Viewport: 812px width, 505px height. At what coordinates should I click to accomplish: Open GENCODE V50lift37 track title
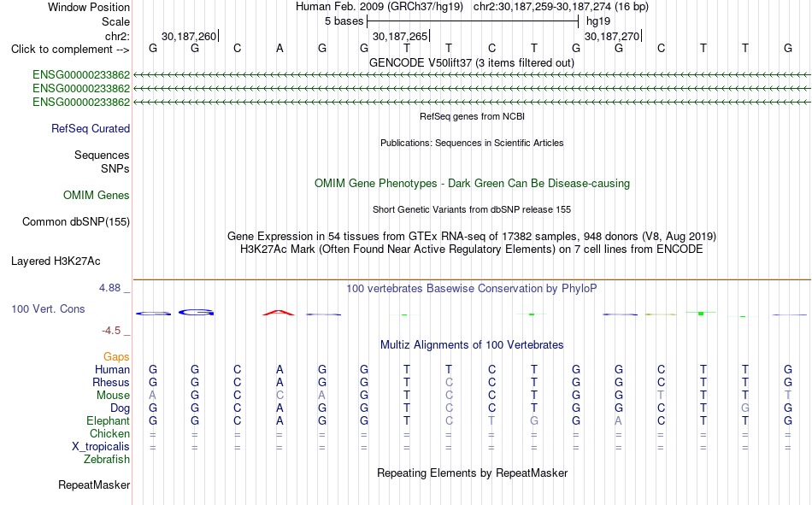(472, 62)
